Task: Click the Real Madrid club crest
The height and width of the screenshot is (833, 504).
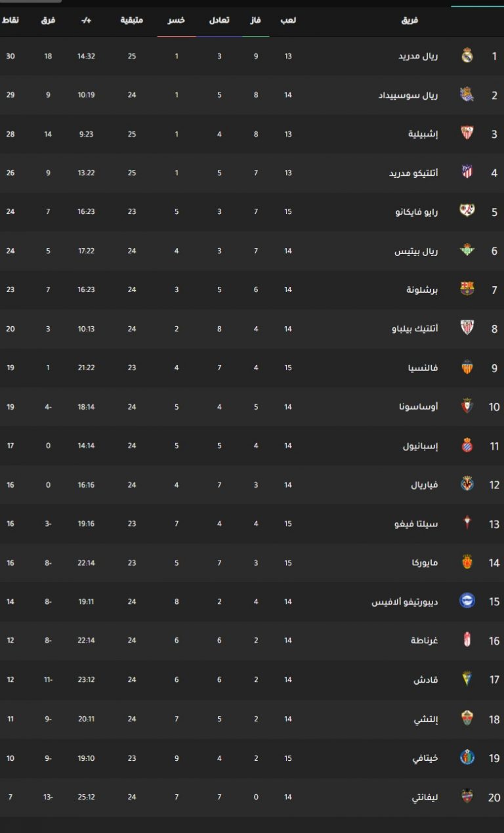Action: 467,56
